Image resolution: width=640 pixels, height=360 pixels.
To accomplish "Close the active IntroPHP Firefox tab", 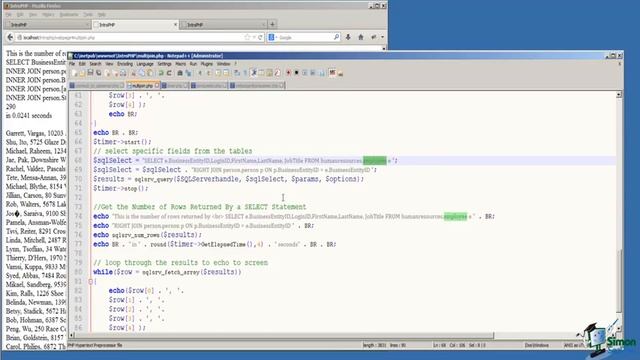I will point(176,25).
